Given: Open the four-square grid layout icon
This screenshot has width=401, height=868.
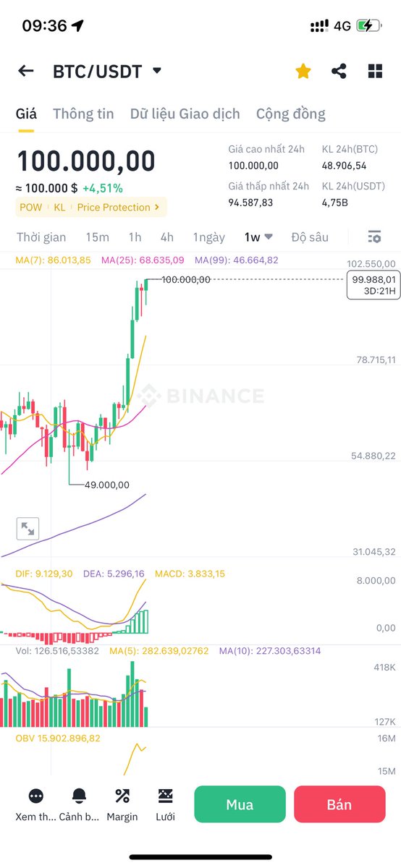Looking at the screenshot, I should coord(375,71).
